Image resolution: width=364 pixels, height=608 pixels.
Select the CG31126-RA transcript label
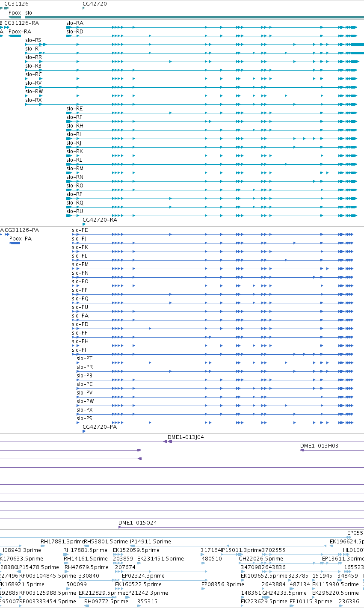pyautogui.click(x=22, y=23)
